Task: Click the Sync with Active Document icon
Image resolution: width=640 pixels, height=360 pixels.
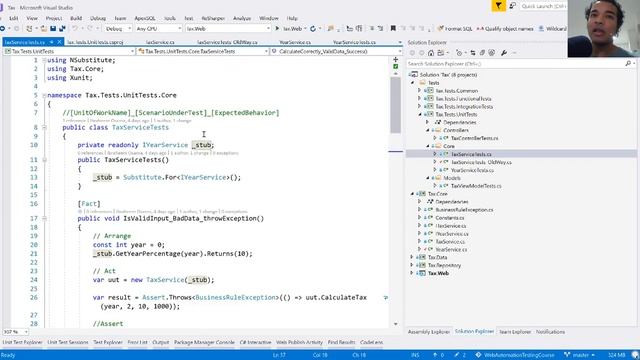Action: (473, 53)
